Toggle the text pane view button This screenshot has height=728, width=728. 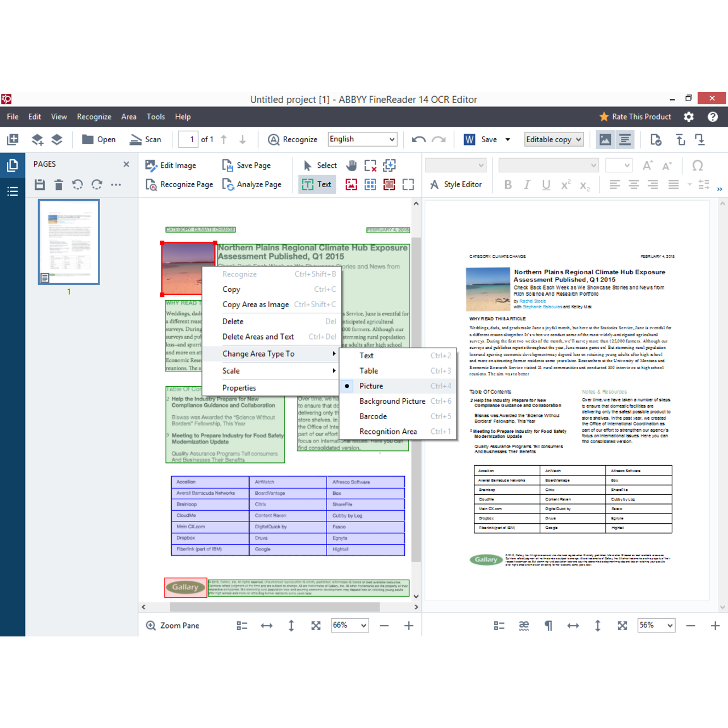(x=624, y=139)
